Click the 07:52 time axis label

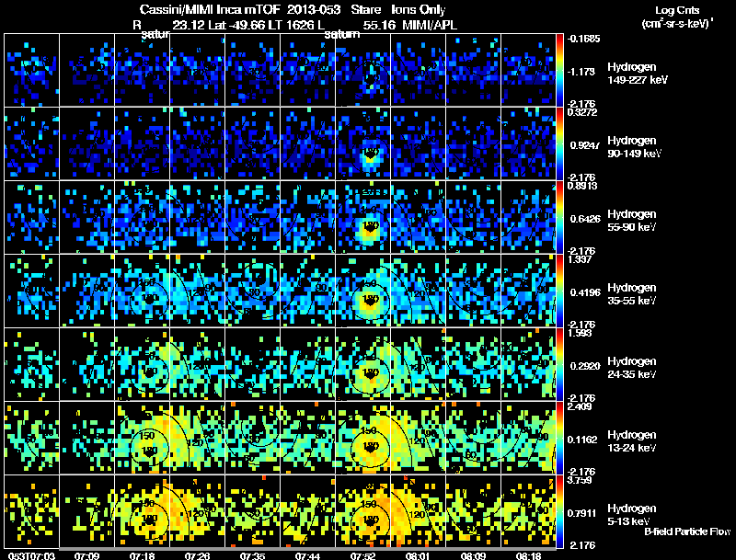click(362, 555)
